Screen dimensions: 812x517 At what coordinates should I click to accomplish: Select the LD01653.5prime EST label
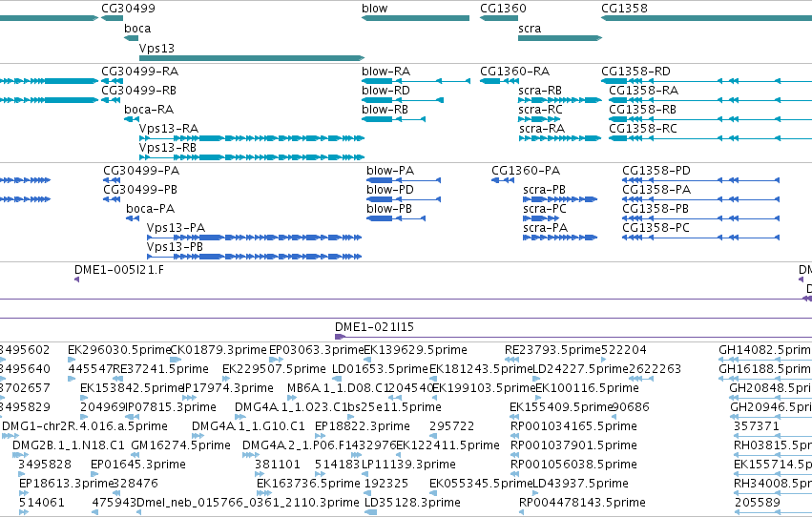coord(380,369)
